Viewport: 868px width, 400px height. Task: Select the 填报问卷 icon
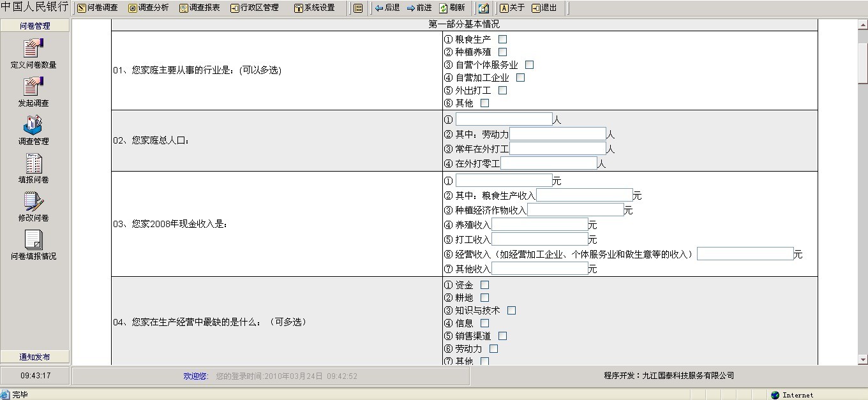click(x=33, y=164)
